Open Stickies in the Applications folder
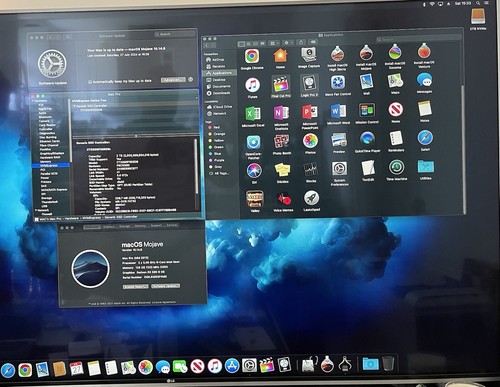The width and height of the screenshot is (500, 387). pyautogui.click(x=282, y=170)
